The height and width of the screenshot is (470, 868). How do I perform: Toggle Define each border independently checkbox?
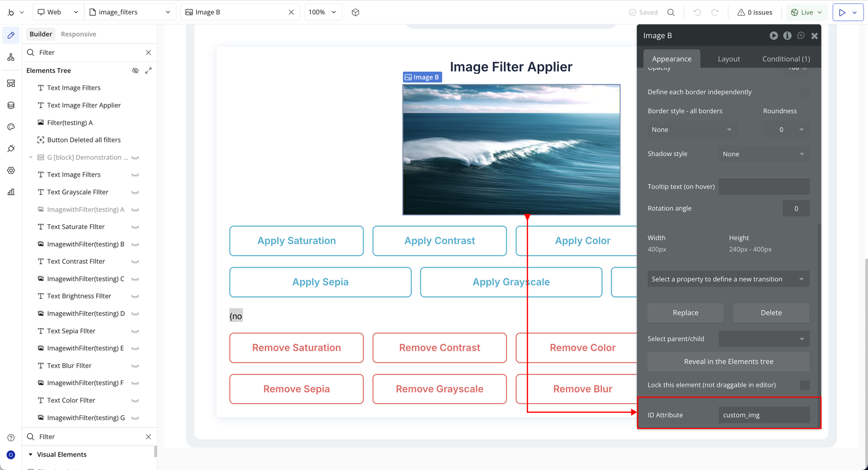pyautogui.click(x=804, y=92)
